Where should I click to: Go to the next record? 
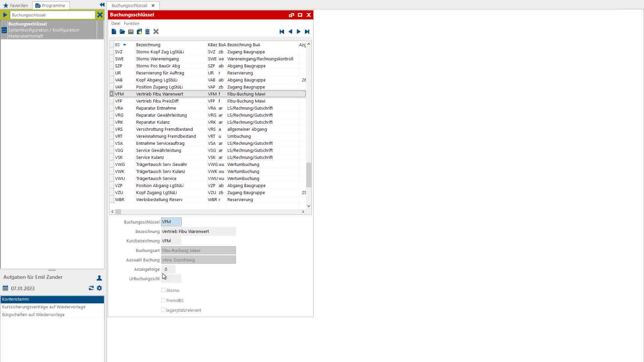pyautogui.click(x=299, y=32)
